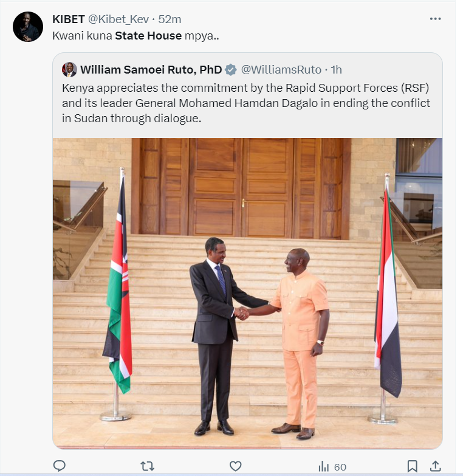463x476 pixels.
Task: Click the verified badge beside Ruto's name
Action: [231, 69]
